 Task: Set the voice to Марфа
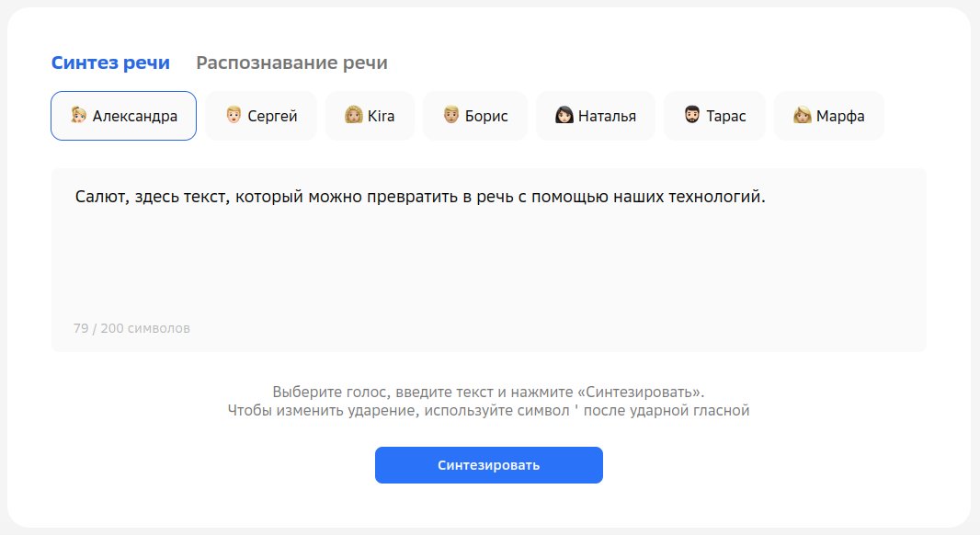point(840,117)
